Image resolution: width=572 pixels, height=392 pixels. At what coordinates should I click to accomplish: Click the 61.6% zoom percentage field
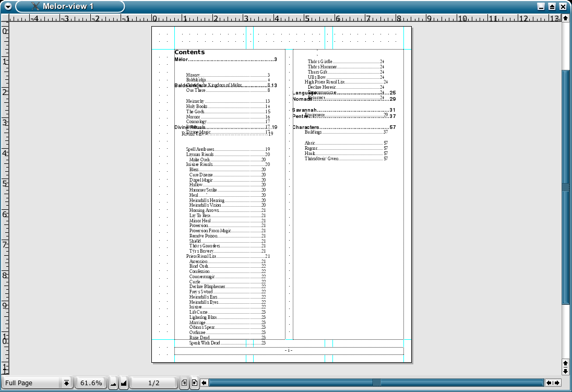91,383
